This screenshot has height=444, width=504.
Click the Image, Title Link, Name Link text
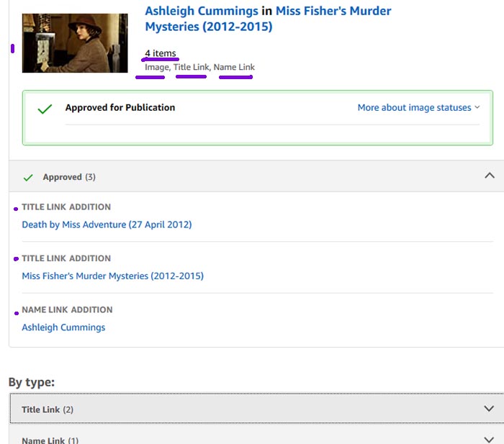(199, 67)
